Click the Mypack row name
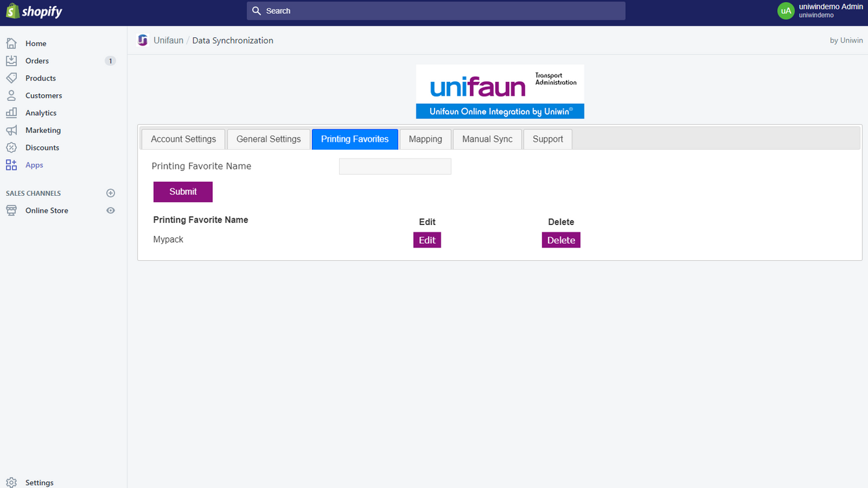 (x=168, y=239)
